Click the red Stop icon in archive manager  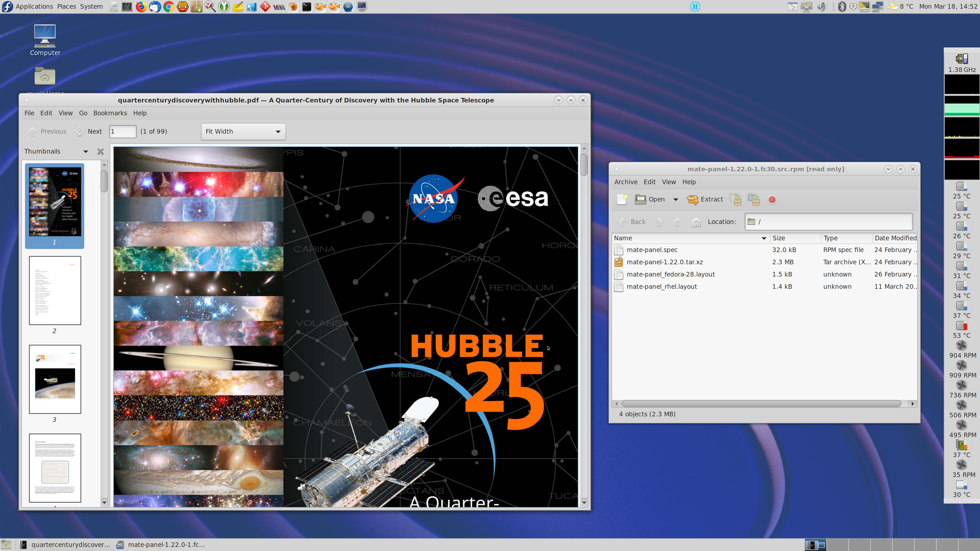tap(772, 199)
